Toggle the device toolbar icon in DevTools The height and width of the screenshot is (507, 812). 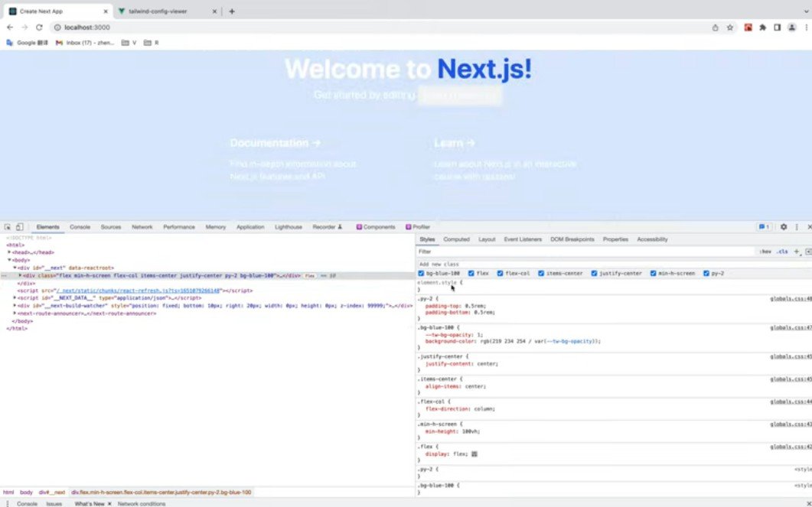[21, 226]
